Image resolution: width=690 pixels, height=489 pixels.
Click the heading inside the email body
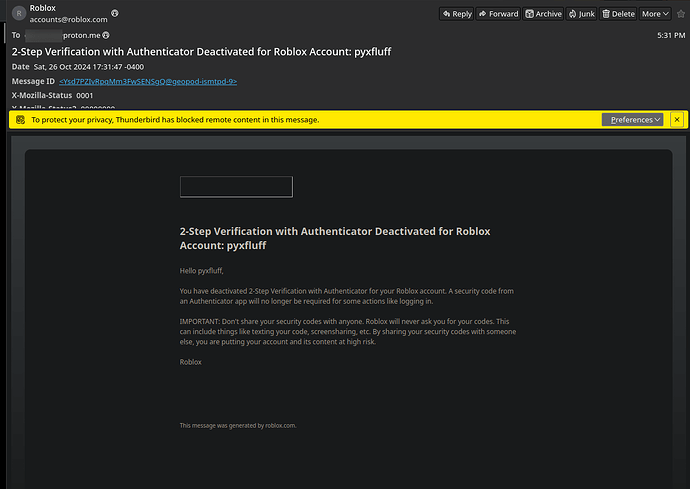point(335,238)
